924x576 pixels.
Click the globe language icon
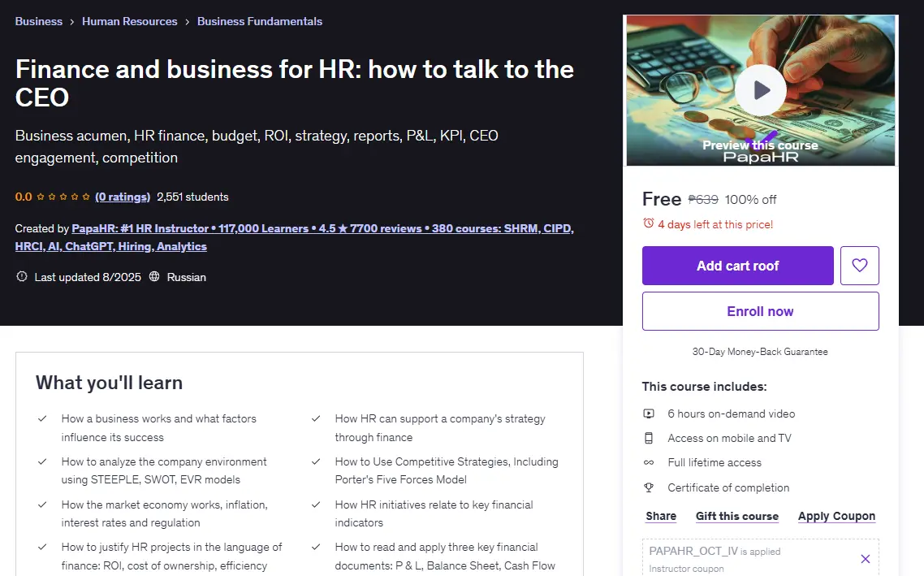pos(154,276)
